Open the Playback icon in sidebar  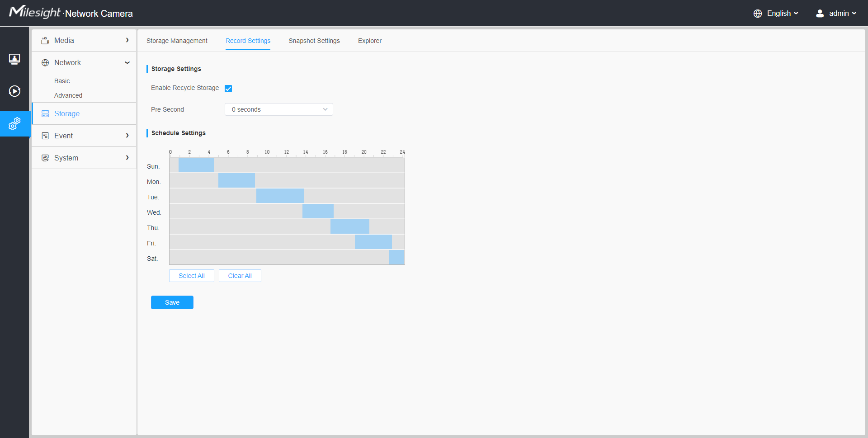[x=14, y=91]
